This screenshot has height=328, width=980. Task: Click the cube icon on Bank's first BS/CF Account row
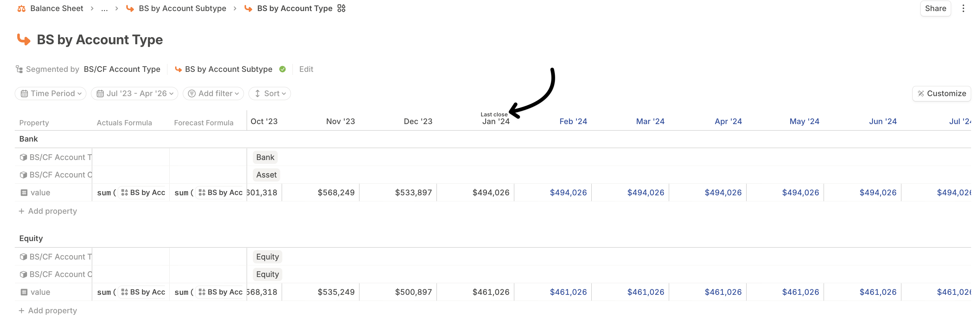(24, 157)
